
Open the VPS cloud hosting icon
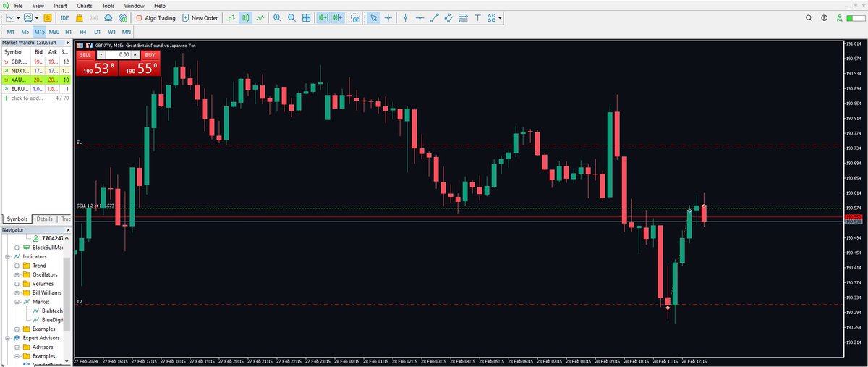[109, 17]
